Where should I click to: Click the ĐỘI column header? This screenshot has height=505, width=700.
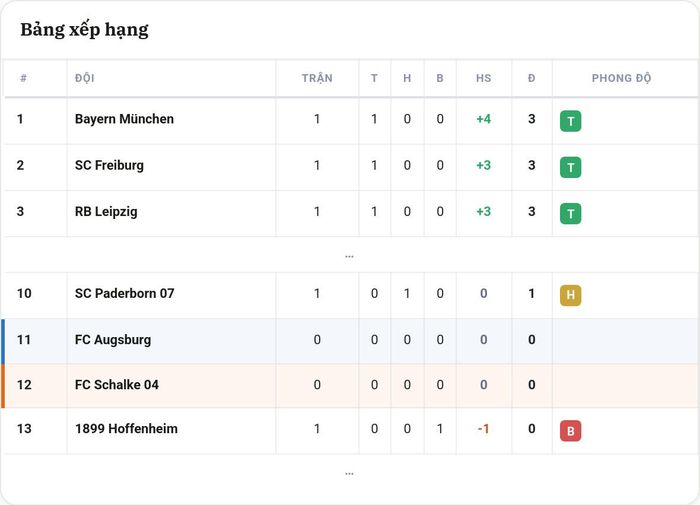[x=85, y=78]
